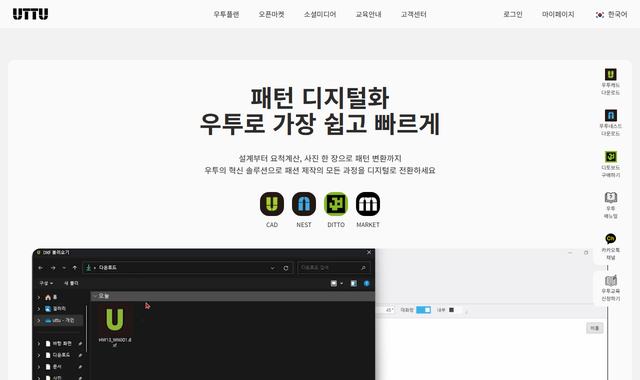The image size is (640, 380).
Task: Click the 우투교육 신청하기 sidebar icon
Action: tap(611, 280)
